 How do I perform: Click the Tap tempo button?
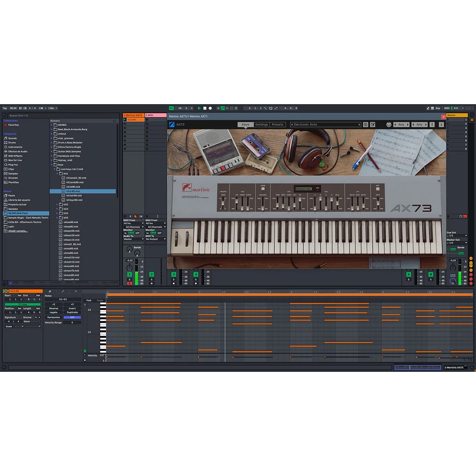[x=5, y=108]
